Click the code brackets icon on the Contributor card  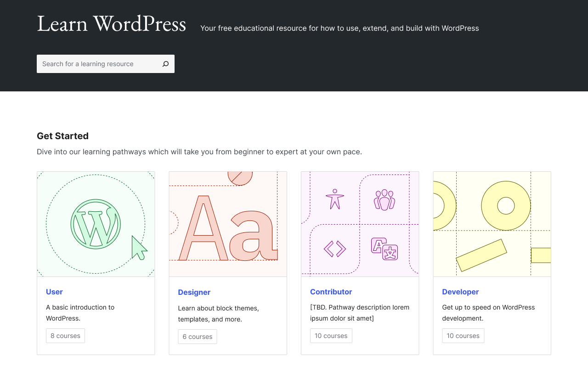(334, 248)
